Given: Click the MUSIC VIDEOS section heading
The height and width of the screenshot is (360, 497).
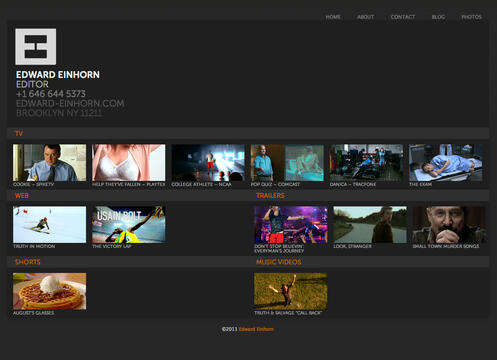Looking at the screenshot, I should tap(279, 262).
